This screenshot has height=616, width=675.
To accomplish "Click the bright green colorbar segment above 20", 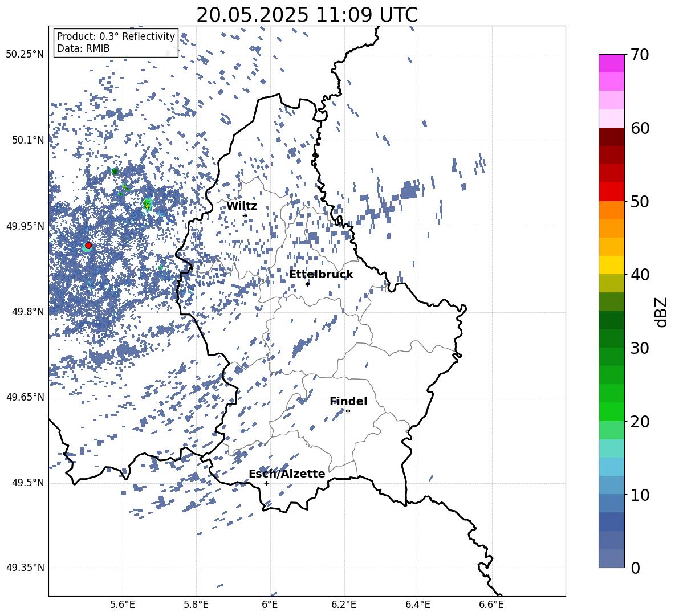I will [611, 411].
